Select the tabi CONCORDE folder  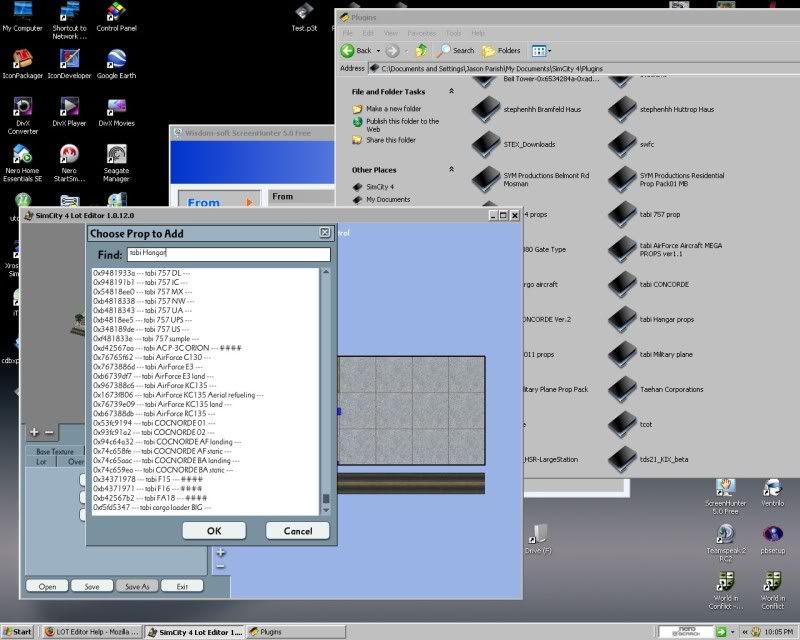coord(649,284)
